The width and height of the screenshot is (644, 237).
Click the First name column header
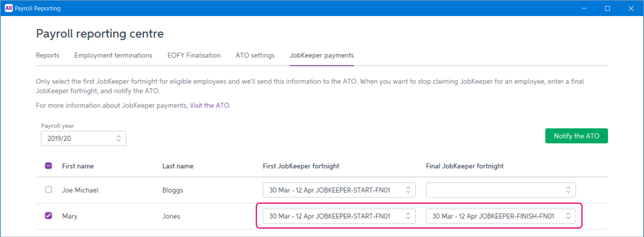point(78,166)
